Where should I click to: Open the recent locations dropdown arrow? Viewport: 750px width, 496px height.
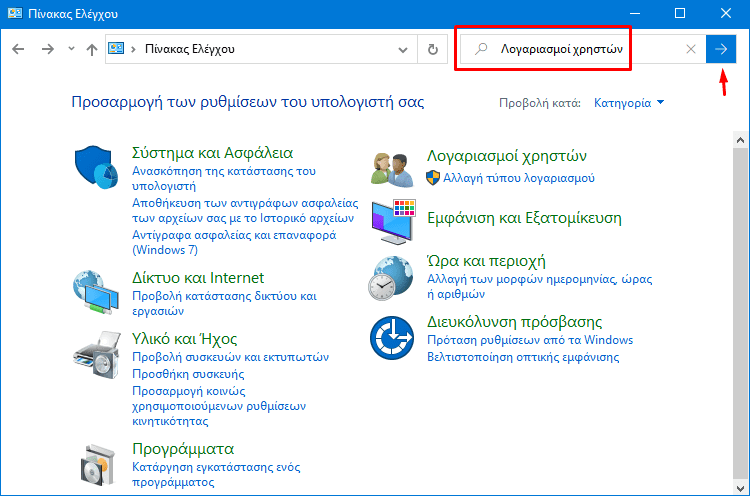[71, 49]
